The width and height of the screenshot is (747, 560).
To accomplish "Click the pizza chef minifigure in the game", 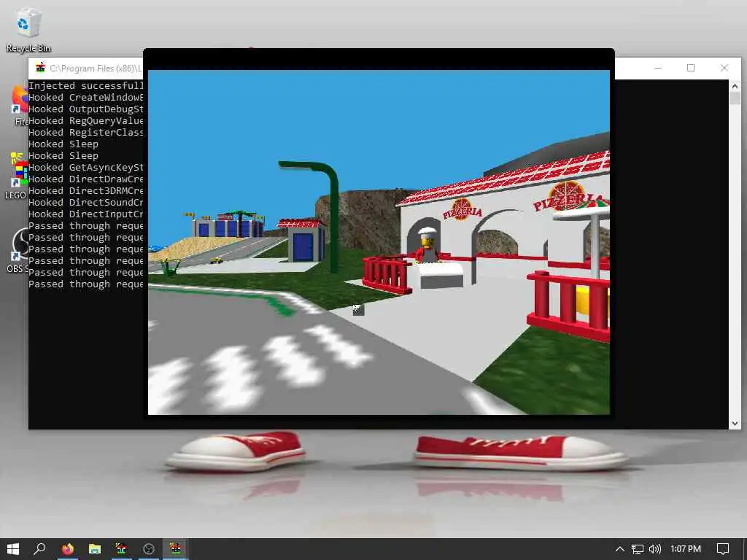I will coord(427,245).
